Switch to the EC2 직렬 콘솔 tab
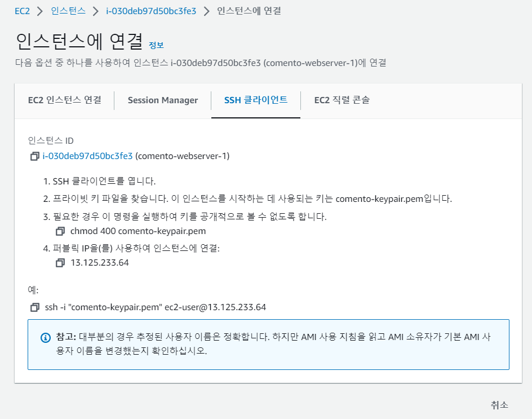The height and width of the screenshot is (419, 532). click(342, 100)
